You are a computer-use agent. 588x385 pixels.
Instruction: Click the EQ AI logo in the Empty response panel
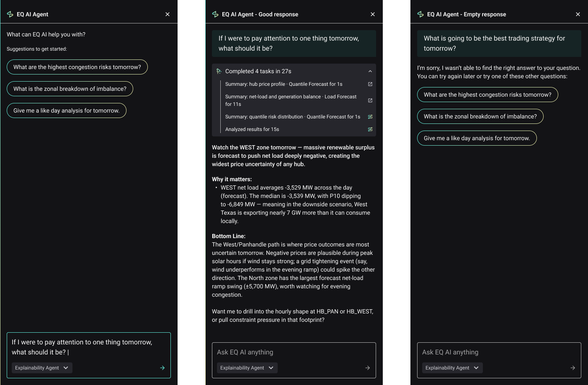click(x=420, y=14)
